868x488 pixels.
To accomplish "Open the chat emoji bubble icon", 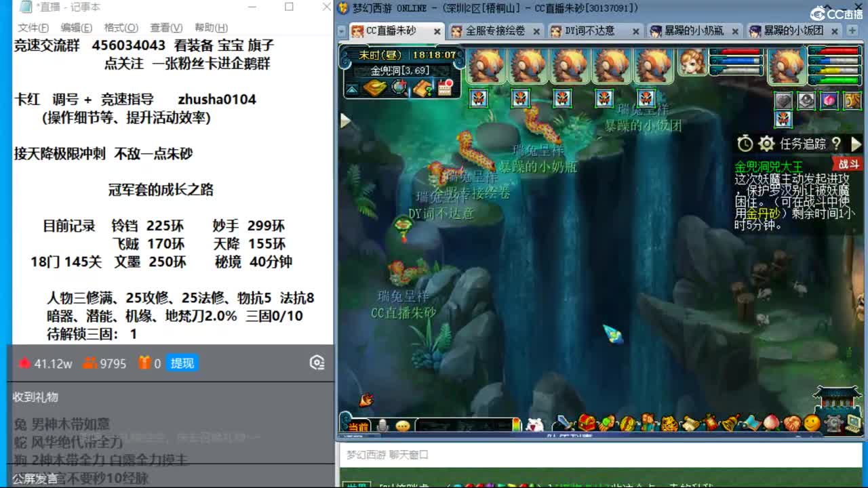I will [x=403, y=426].
